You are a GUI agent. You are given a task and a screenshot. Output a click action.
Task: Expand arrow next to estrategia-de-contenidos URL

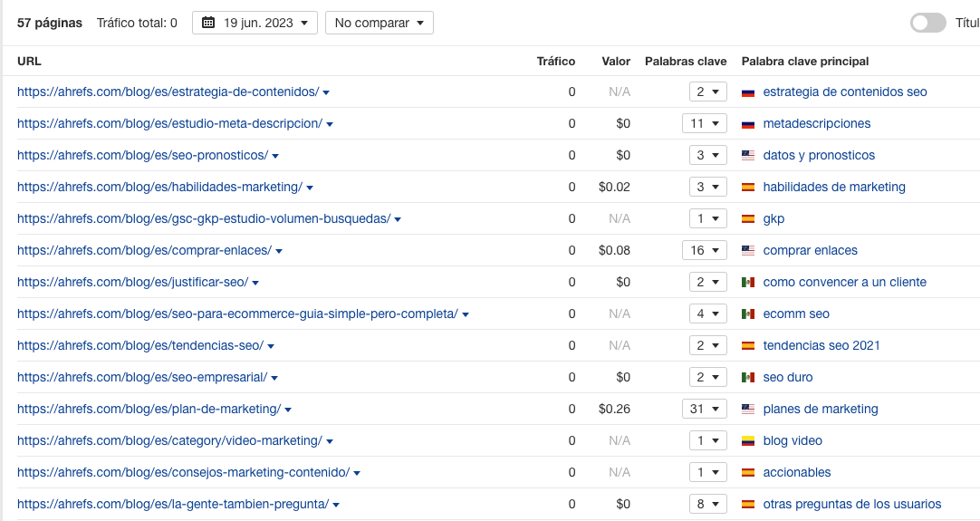(x=326, y=92)
